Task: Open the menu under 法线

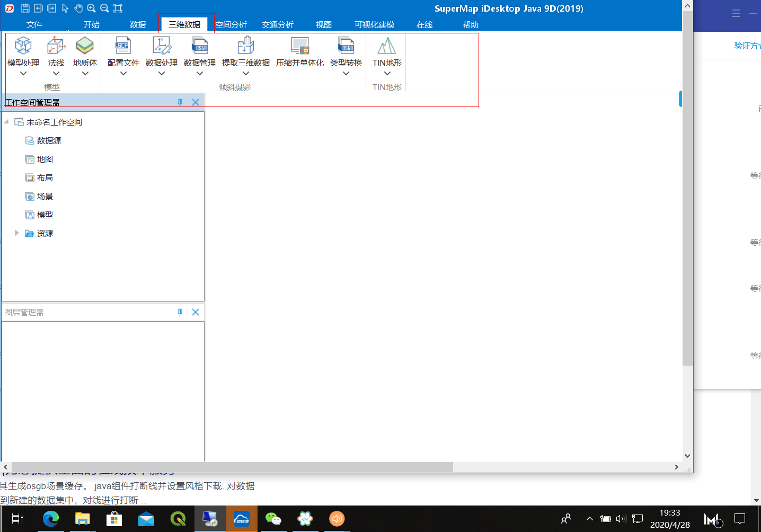Action: click(56, 74)
